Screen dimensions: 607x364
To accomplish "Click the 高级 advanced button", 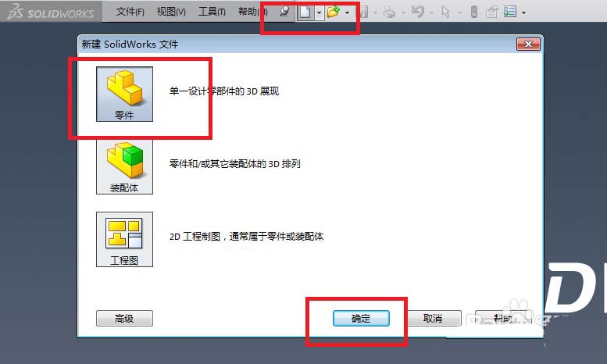I will coord(124,319).
